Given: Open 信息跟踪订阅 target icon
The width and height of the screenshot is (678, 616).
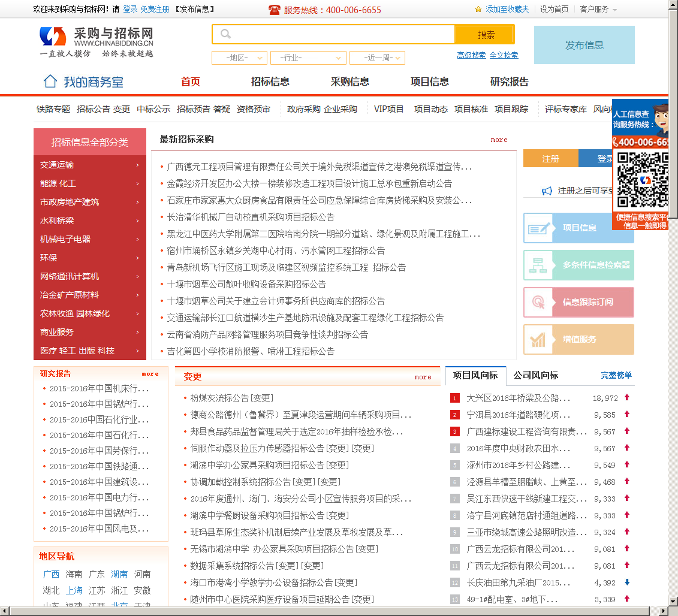Looking at the screenshot, I should tap(538, 302).
